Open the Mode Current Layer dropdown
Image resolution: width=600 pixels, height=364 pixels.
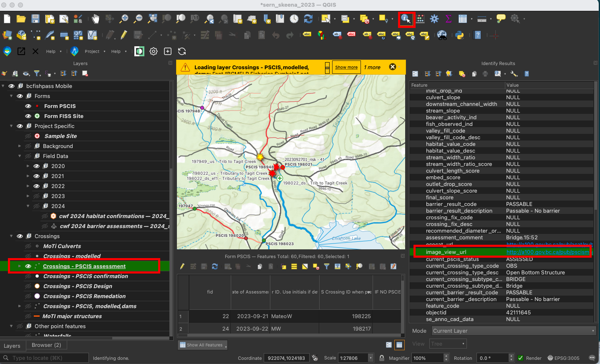514,331
